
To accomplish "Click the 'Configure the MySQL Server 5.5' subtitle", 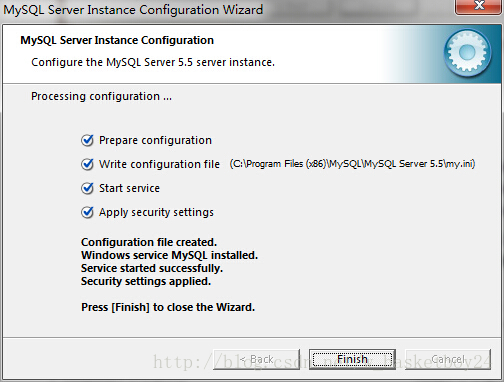I will click(153, 62).
